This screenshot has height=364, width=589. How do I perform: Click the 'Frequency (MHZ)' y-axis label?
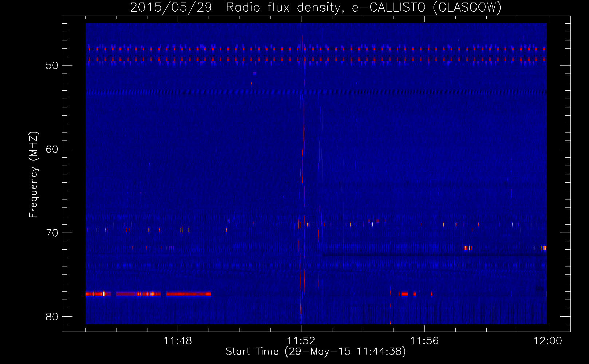[33, 175]
